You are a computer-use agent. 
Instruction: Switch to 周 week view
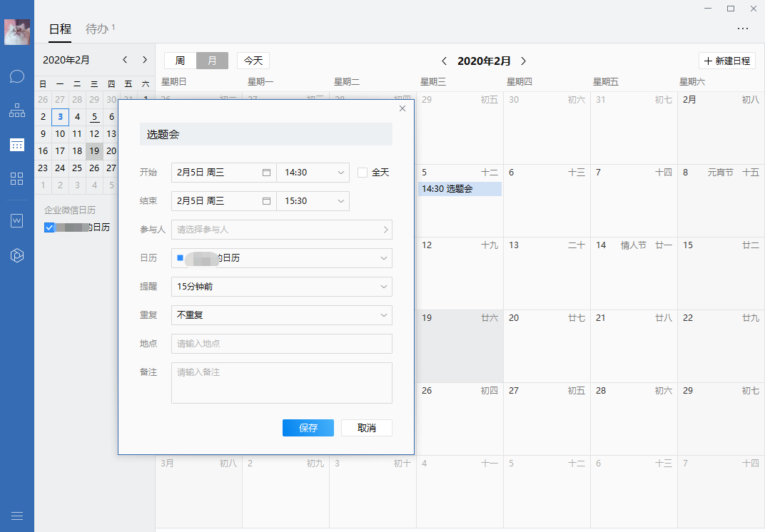[180, 61]
